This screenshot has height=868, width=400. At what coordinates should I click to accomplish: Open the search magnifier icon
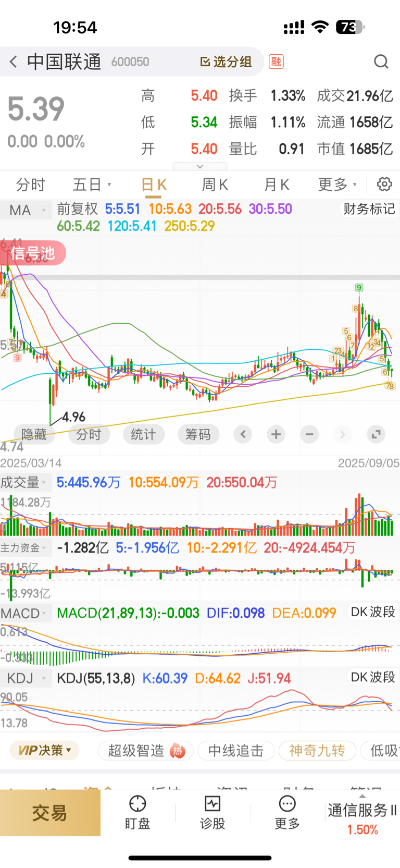pos(381,62)
